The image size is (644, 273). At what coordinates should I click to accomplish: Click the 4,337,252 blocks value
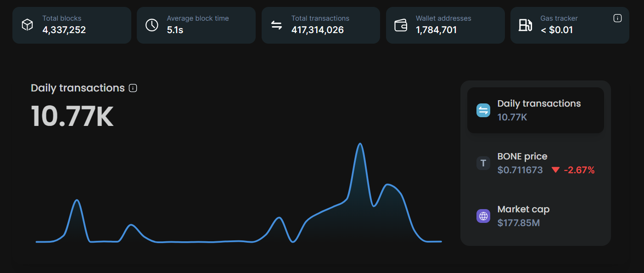tap(64, 30)
